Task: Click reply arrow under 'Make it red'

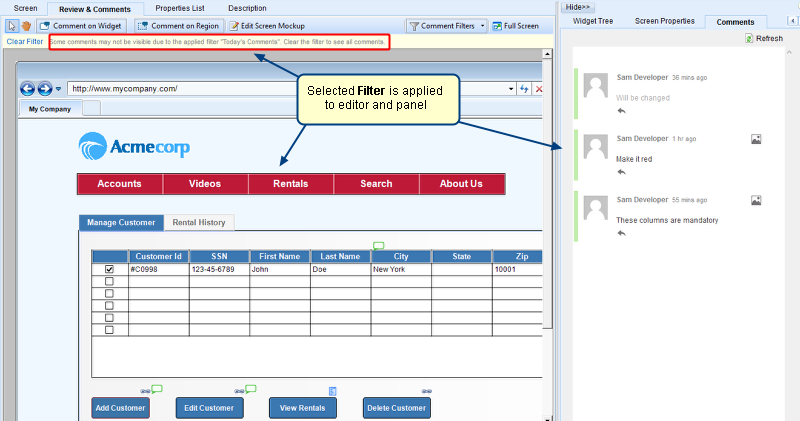Action: tap(622, 172)
